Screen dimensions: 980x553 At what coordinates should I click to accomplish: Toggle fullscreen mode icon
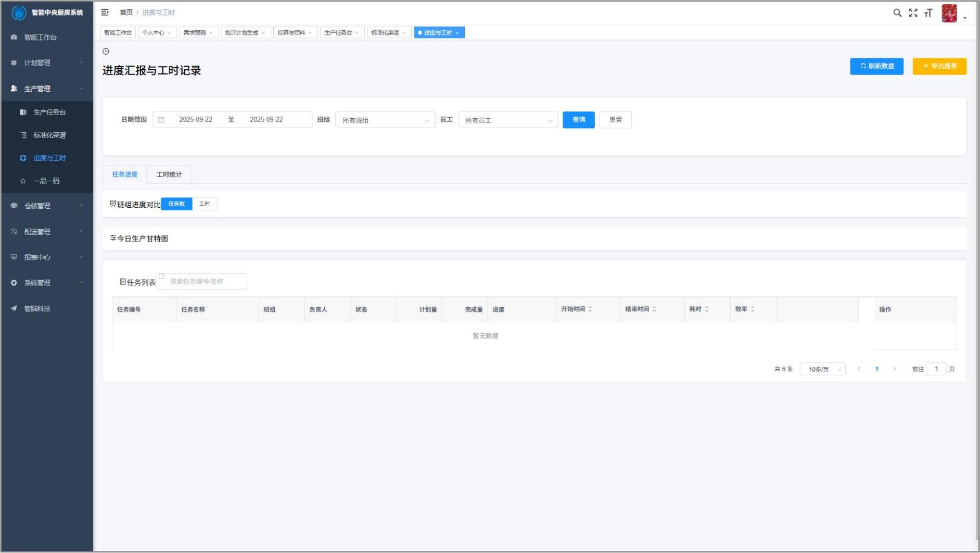click(x=913, y=13)
